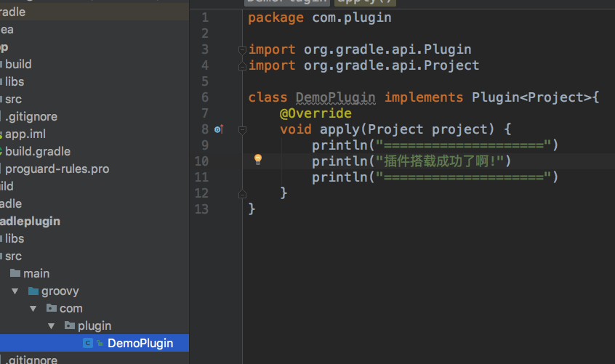Click the groovy source folder icon
Screen dimensions: 615x364
point(33,291)
